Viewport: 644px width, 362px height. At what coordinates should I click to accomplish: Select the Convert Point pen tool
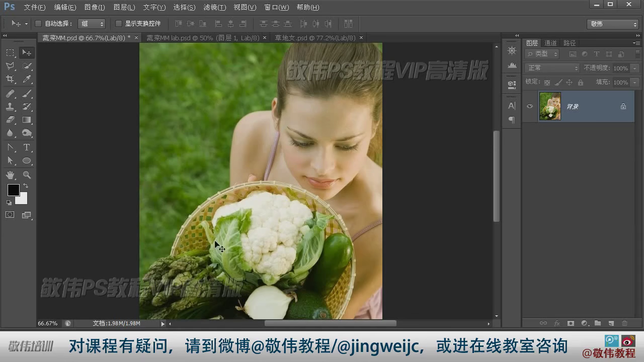(x=10, y=147)
